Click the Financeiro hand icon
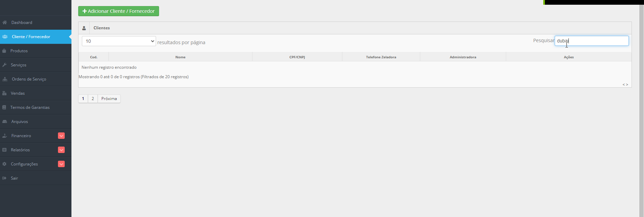 5,136
